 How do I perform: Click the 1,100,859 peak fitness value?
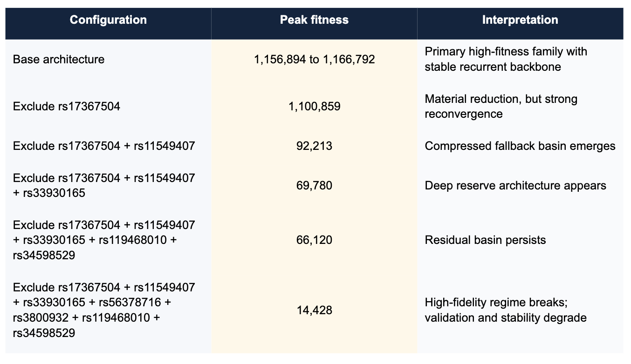click(314, 107)
